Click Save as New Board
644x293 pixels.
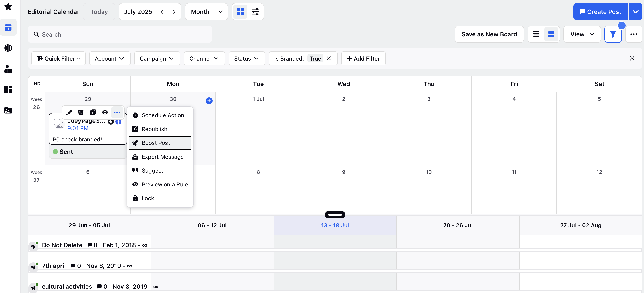coord(489,34)
